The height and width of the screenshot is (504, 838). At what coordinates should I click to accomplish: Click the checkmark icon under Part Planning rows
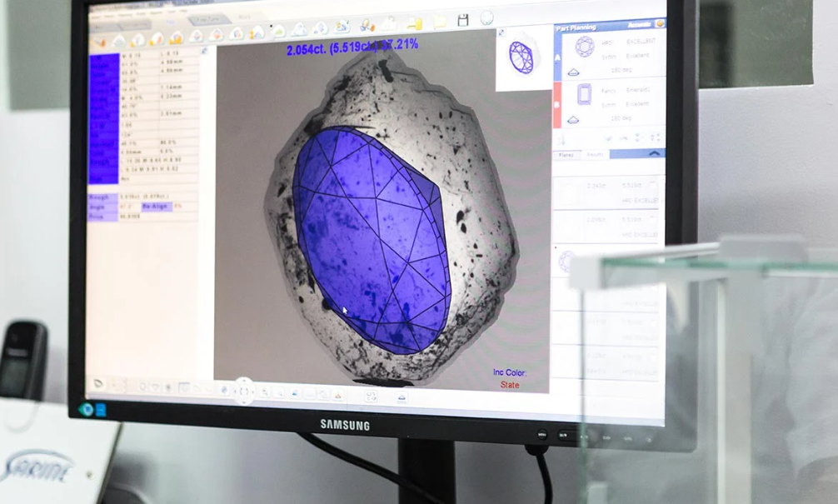[607, 138]
